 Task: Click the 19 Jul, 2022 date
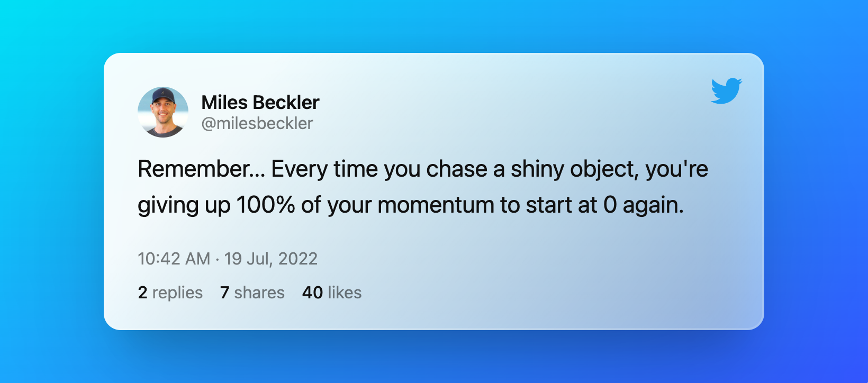(271, 259)
